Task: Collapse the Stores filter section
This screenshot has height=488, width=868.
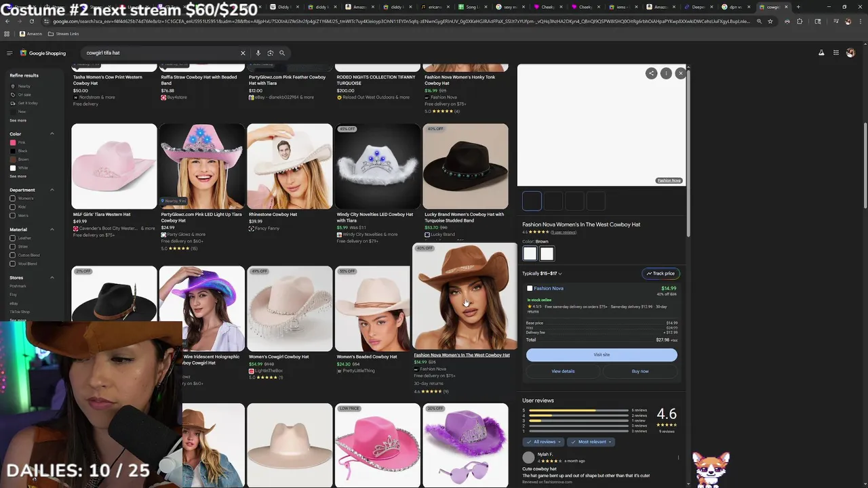Action: point(52,277)
